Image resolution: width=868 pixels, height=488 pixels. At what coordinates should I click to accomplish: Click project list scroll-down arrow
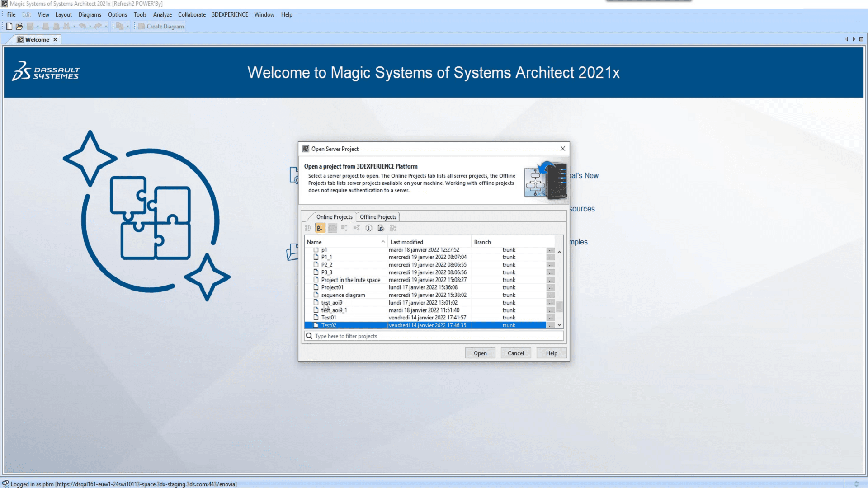[559, 325]
